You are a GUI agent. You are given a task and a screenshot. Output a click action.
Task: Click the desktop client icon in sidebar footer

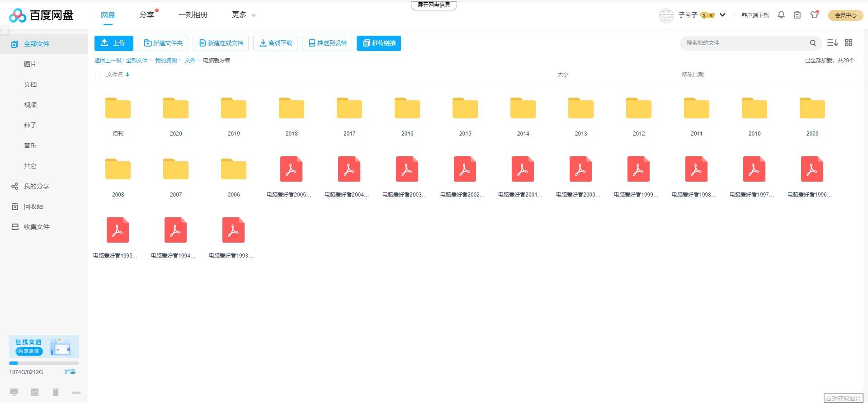coord(14,392)
